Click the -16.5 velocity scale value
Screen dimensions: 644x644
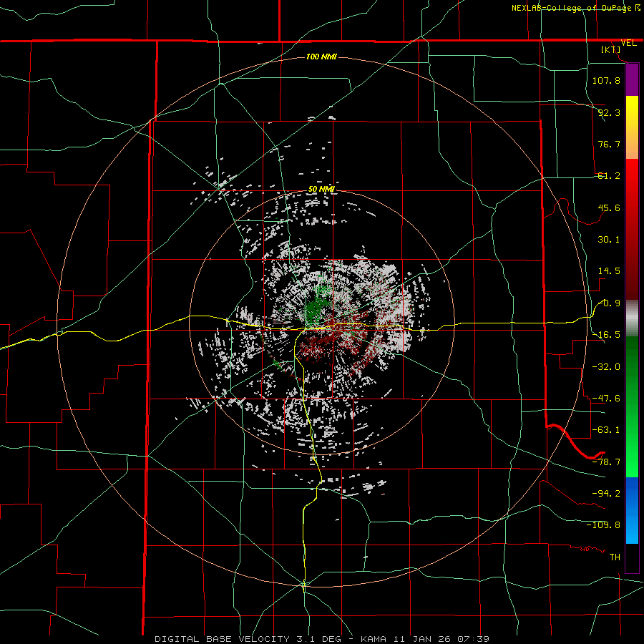(x=606, y=335)
